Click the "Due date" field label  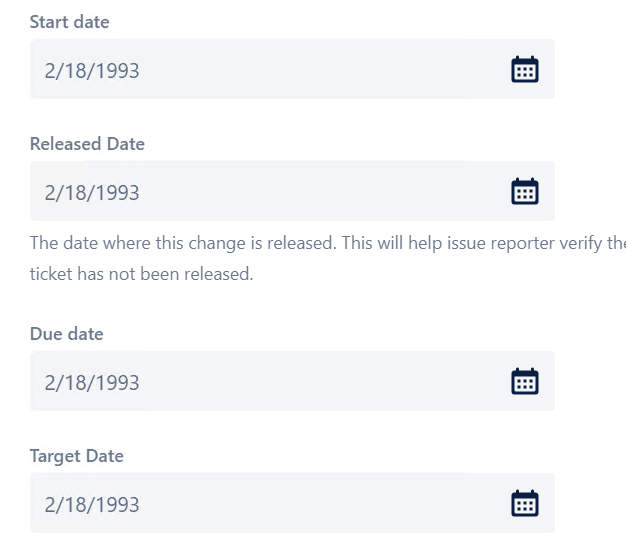click(x=67, y=334)
